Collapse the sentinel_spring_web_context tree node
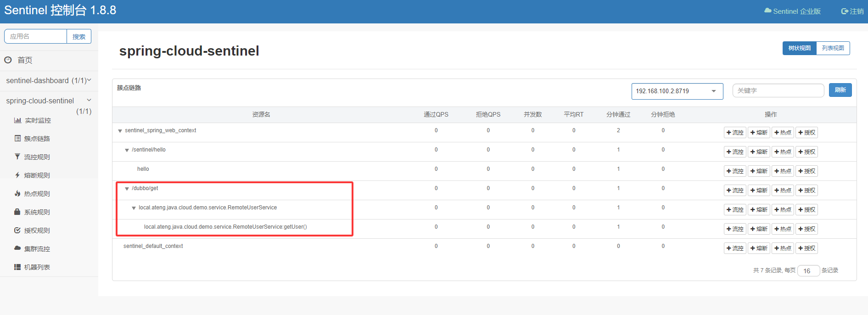The height and width of the screenshot is (315, 868). coord(120,131)
